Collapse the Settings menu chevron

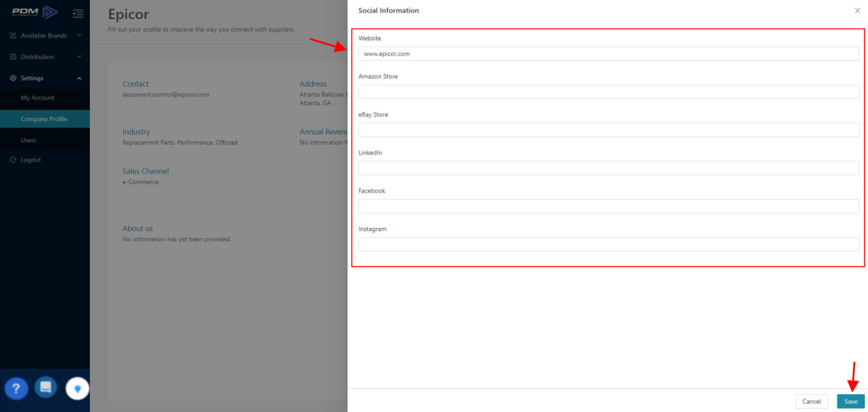(79, 78)
